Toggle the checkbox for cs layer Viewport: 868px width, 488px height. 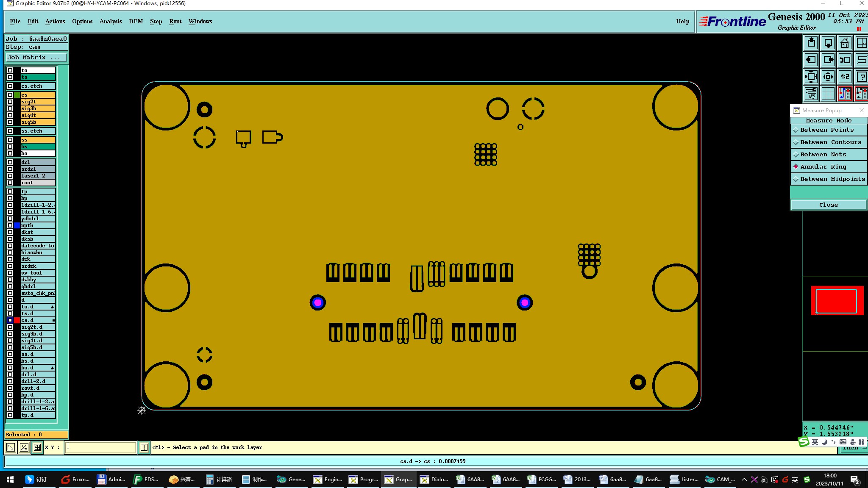tap(10, 95)
